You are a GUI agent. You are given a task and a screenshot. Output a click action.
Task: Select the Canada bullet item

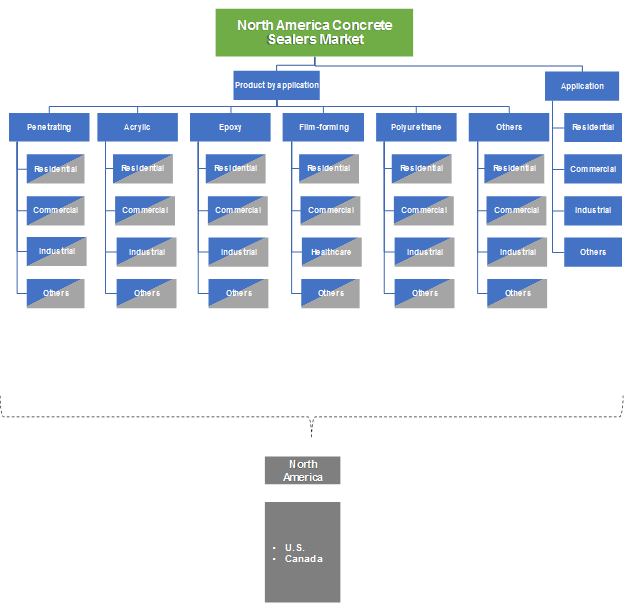(303, 559)
